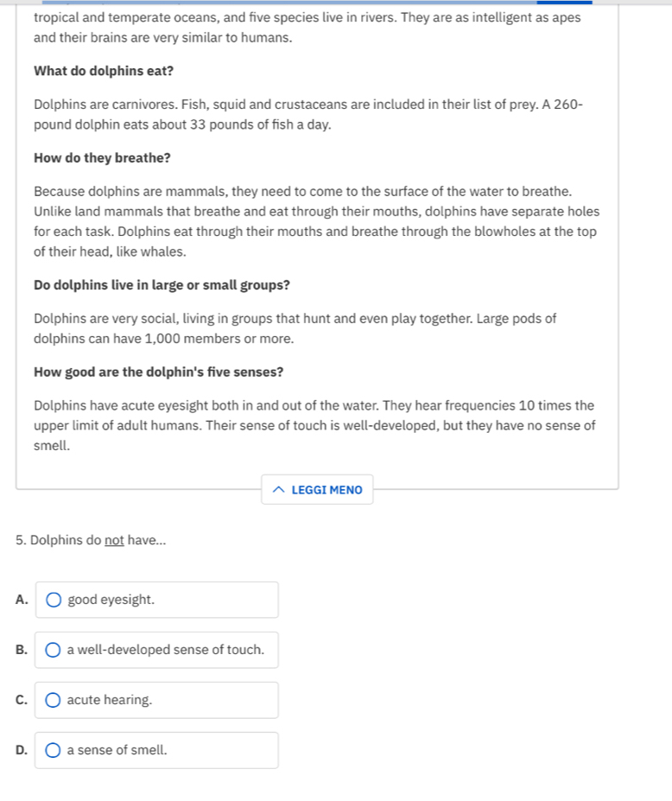Select the radio button for good eyesight
Screen dimensions: 672x801
[x=54, y=600]
